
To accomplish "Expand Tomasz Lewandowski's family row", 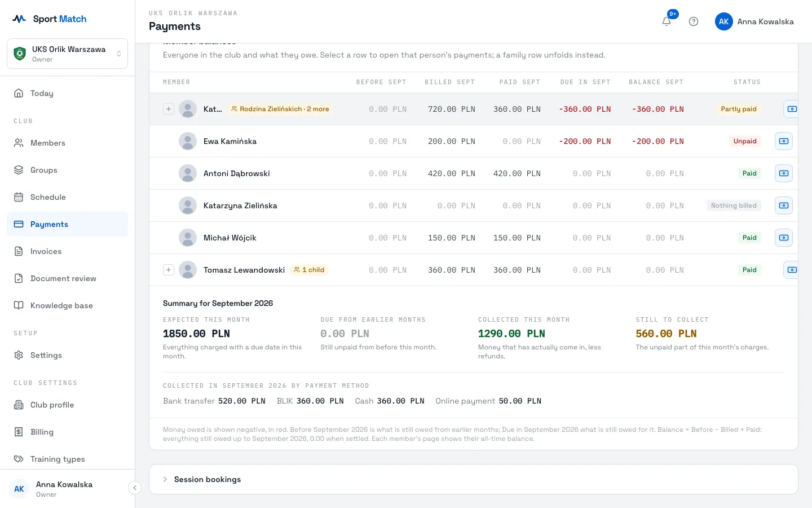I will [169, 270].
